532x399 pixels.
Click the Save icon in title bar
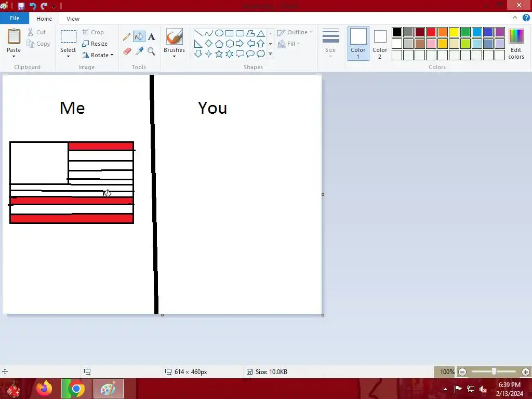(x=21, y=6)
